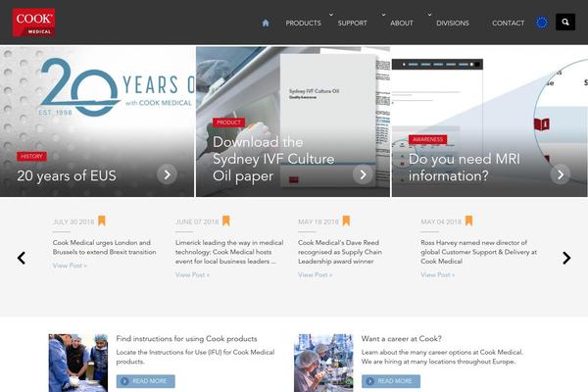Read More about a career at Cook
The image size is (588, 392).
[391, 381]
